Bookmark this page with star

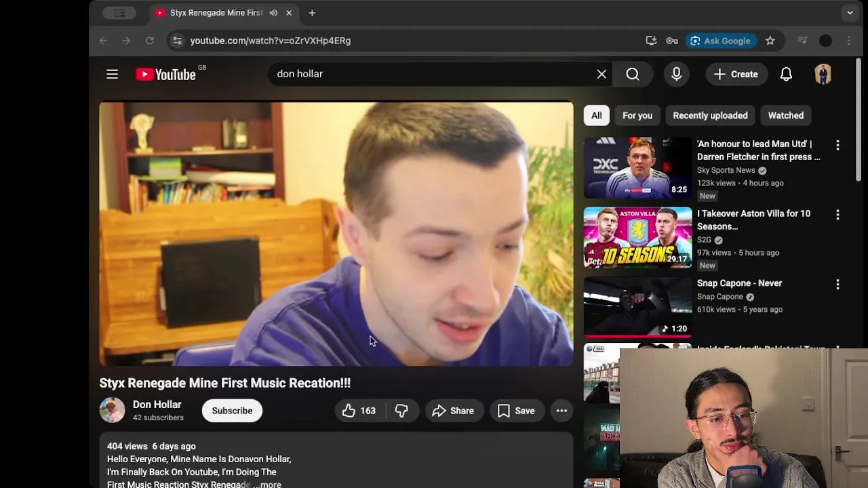click(770, 41)
